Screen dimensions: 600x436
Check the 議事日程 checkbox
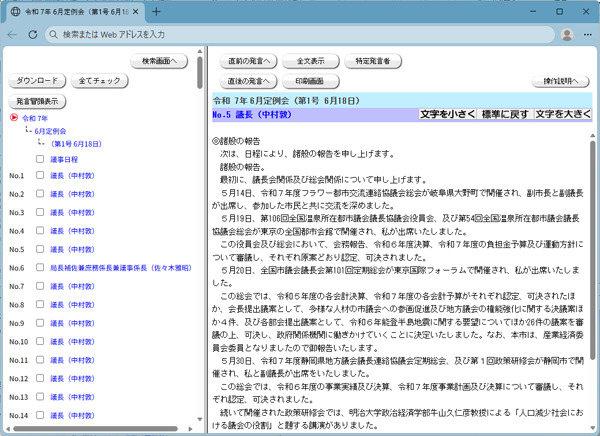[40, 159]
